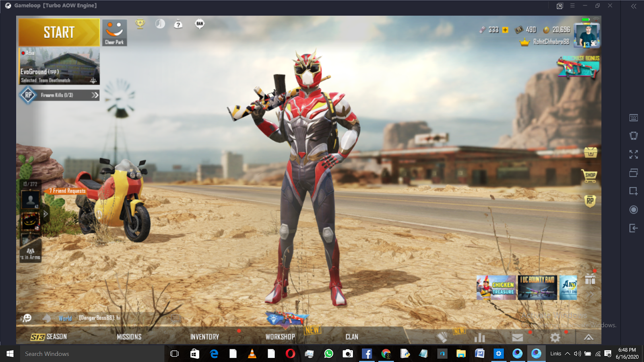Open the bar chart statistics icon
Image resolution: width=644 pixels, height=362 pixels.
pyautogui.click(x=480, y=337)
